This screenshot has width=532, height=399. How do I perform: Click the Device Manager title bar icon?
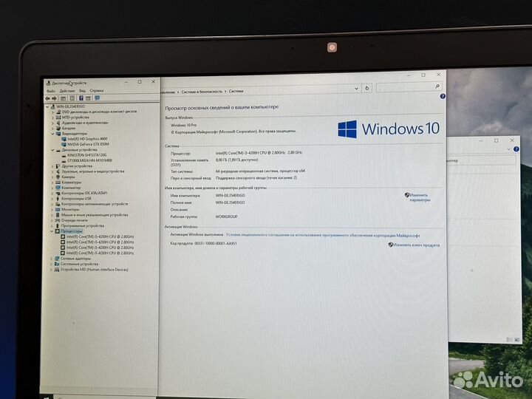(48, 83)
